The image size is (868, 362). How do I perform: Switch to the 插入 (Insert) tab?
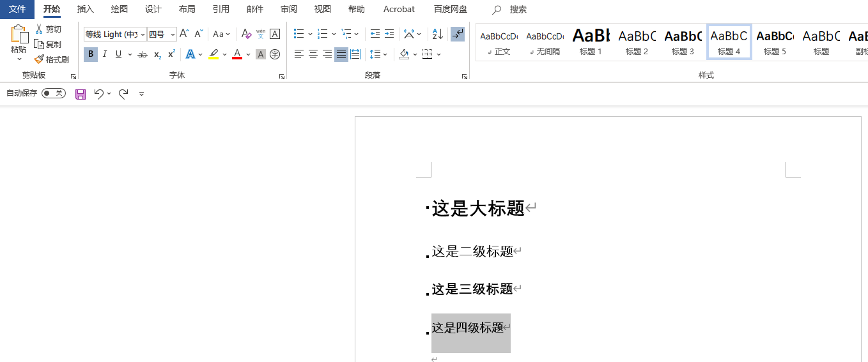tap(85, 10)
